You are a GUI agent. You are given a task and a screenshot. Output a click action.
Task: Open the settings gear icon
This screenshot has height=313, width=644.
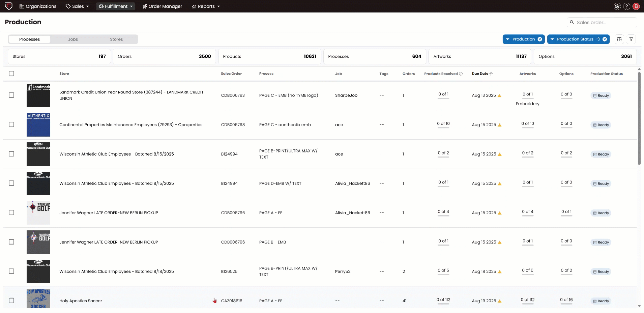(x=617, y=6)
